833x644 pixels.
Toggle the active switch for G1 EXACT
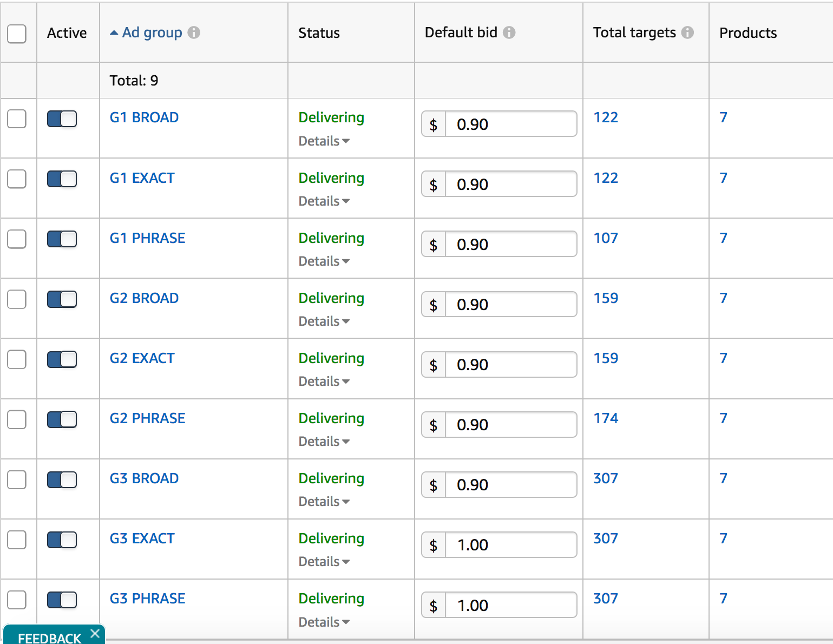[62, 179]
